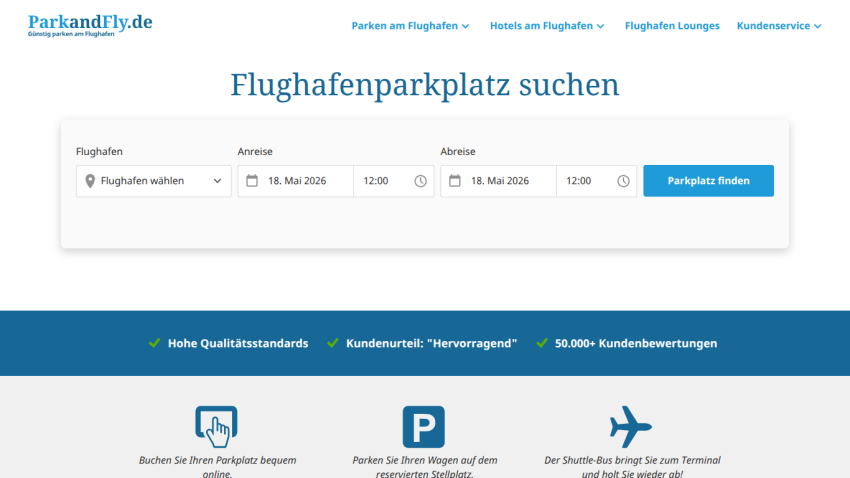Click the text Kundenurteil: "Hervorragend"
The height and width of the screenshot is (478, 850).
[x=432, y=343]
